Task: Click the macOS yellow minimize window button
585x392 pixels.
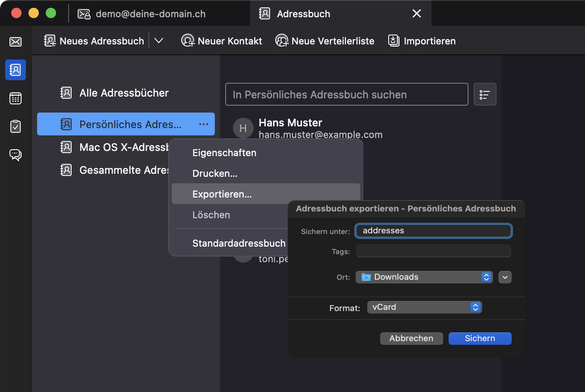Action: [34, 13]
